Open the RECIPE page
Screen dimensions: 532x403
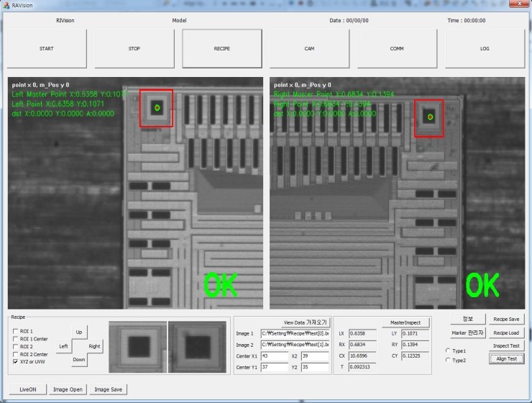[221, 48]
